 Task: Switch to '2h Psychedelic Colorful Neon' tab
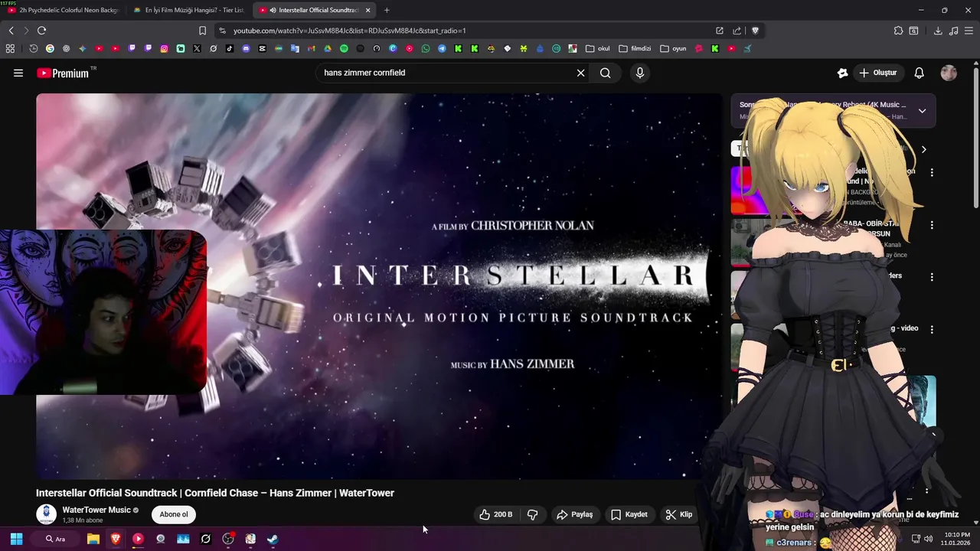point(63,10)
